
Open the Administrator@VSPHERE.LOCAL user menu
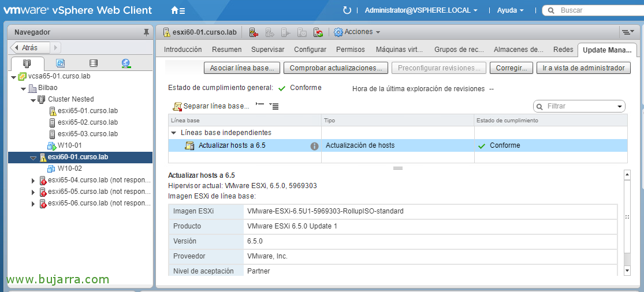(421, 10)
